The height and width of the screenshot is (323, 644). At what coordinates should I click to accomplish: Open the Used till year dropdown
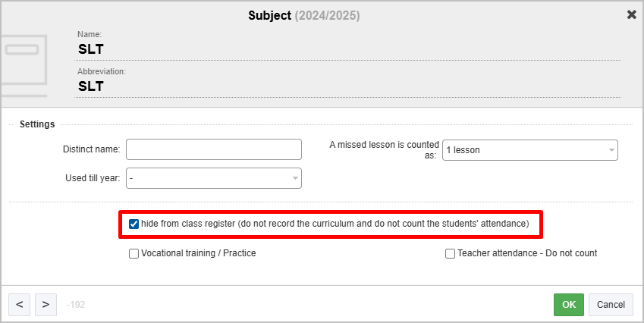pos(214,178)
